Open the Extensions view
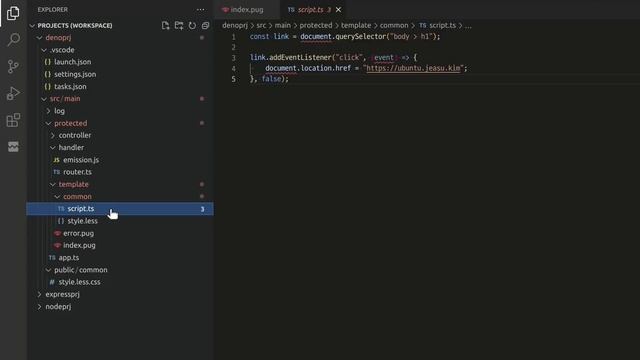This screenshot has width=640, height=360. click(13, 120)
